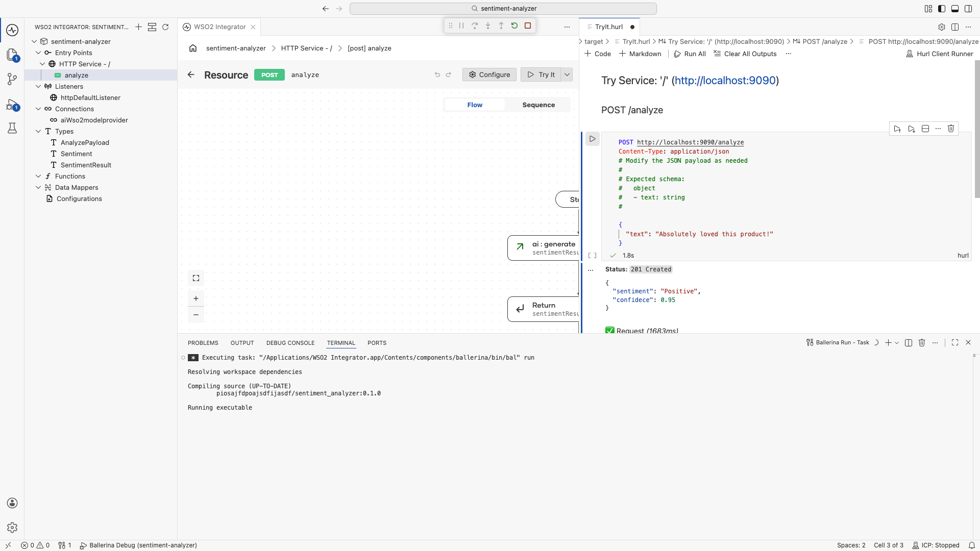Click Run All in notebook toolbar

click(x=690, y=54)
